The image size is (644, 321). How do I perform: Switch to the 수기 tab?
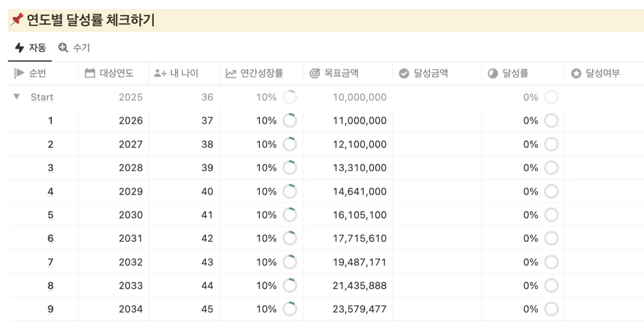(x=74, y=48)
